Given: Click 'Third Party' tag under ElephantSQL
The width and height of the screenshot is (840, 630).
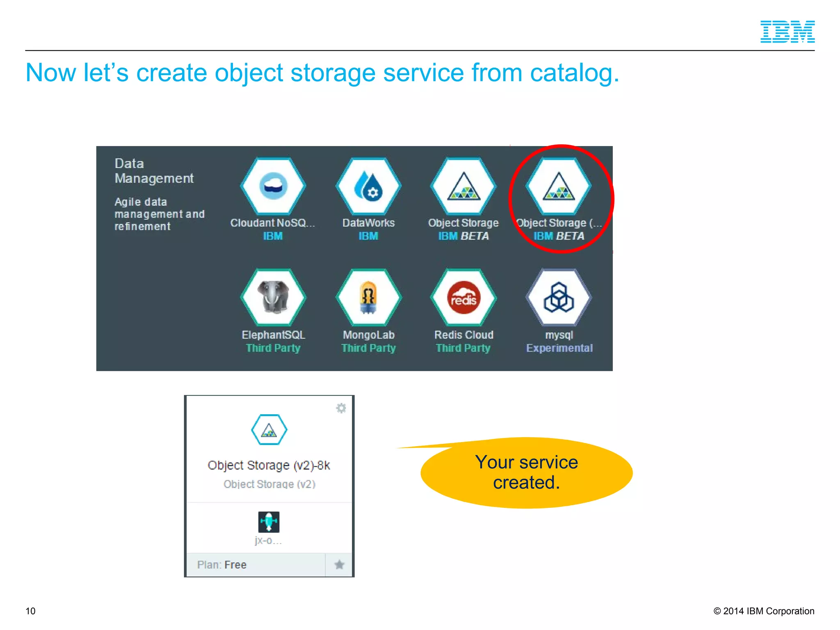Looking at the screenshot, I should point(273,348).
